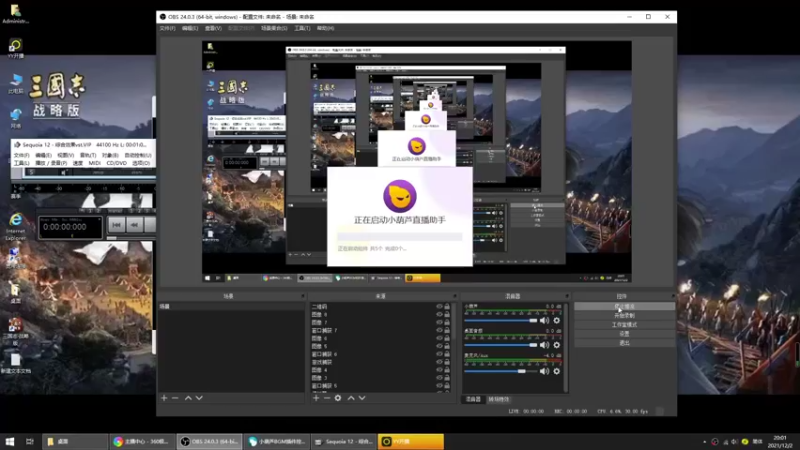This screenshot has width=800, height=450.
Task: Open 小葫芦 channel gear options menu
Action: coord(557,320)
